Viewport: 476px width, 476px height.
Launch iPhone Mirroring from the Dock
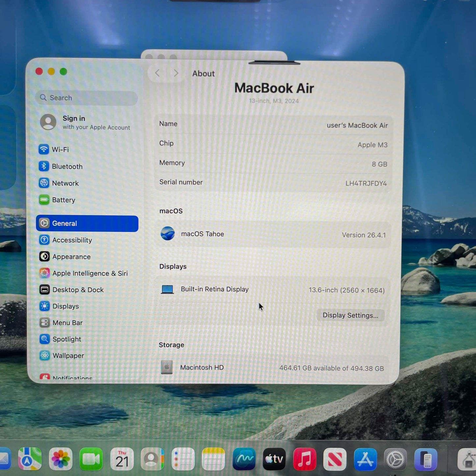pos(426,459)
